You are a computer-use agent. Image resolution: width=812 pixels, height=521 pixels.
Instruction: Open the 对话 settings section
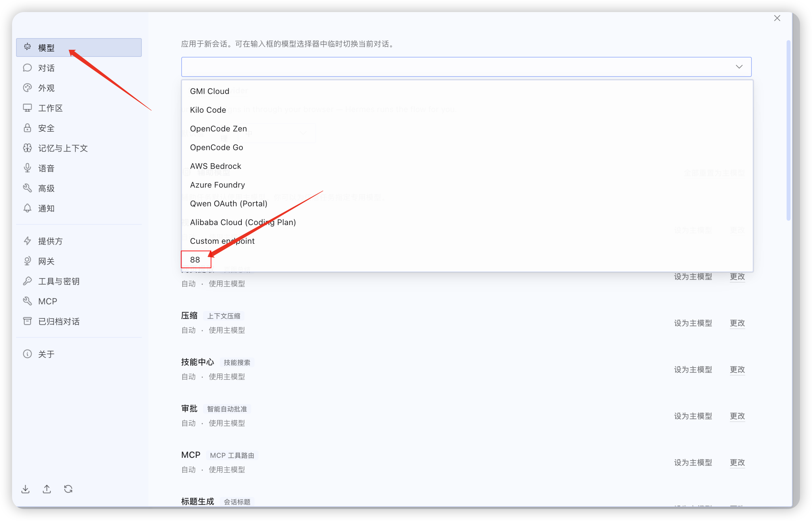79,68
